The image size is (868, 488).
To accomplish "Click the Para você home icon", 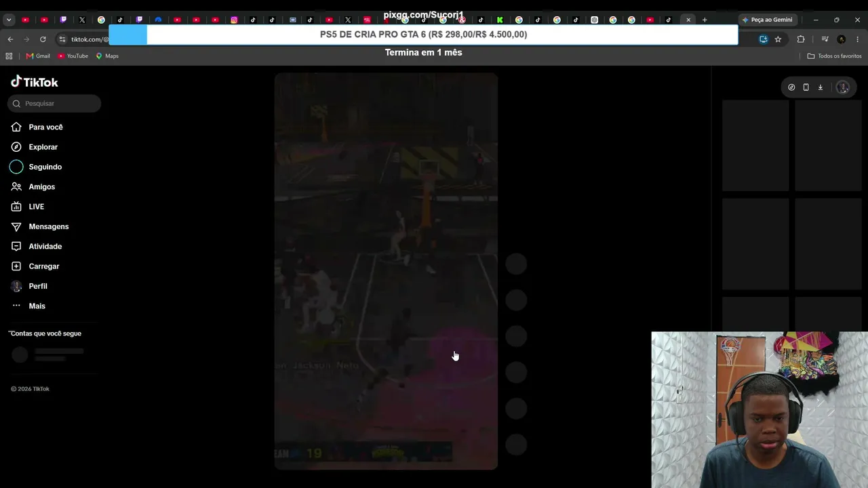I will [x=16, y=127].
